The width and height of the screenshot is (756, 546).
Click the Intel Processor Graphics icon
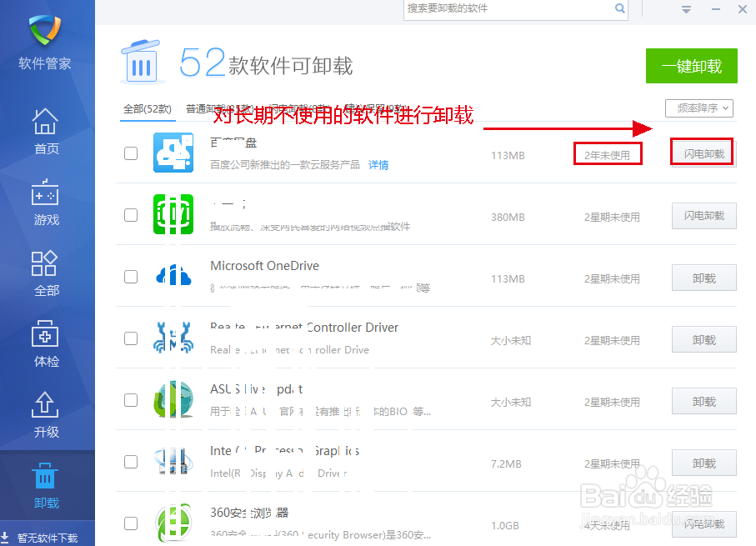pos(173,461)
